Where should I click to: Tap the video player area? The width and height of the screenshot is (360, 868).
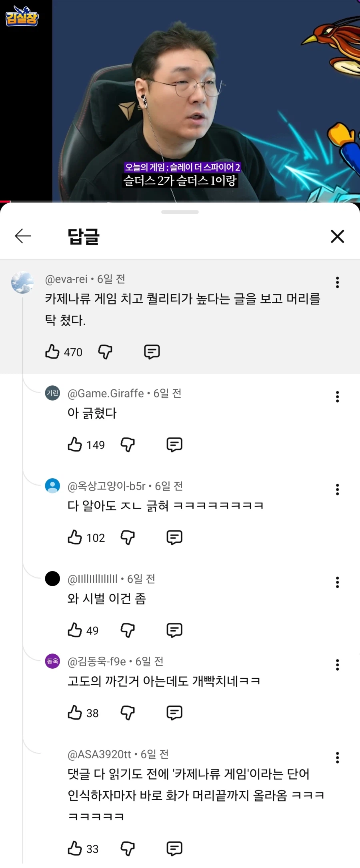pos(180,100)
